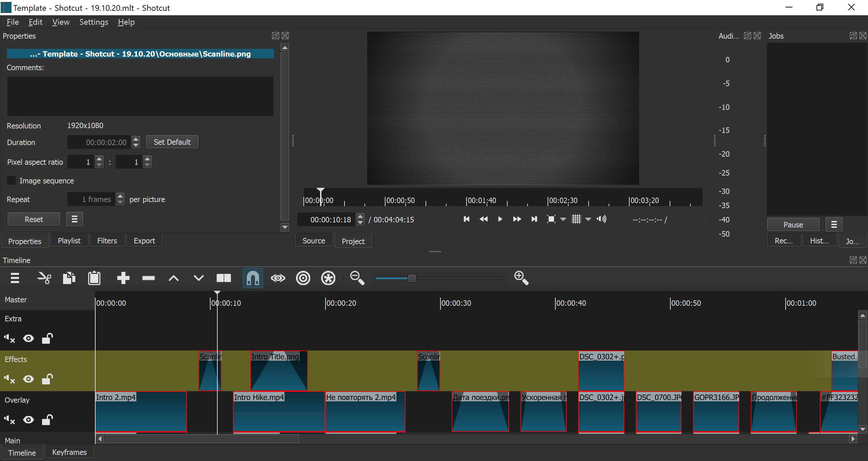The height and width of the screenshot is (461, 868).
Task: Hide the Effects track with eye icon
Action: pos(28,379)
